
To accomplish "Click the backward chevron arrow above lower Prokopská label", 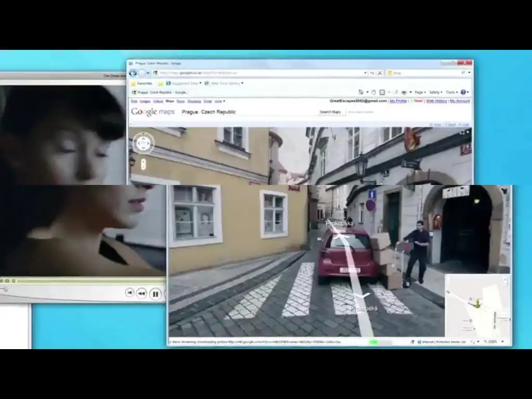I will (362, 297).
